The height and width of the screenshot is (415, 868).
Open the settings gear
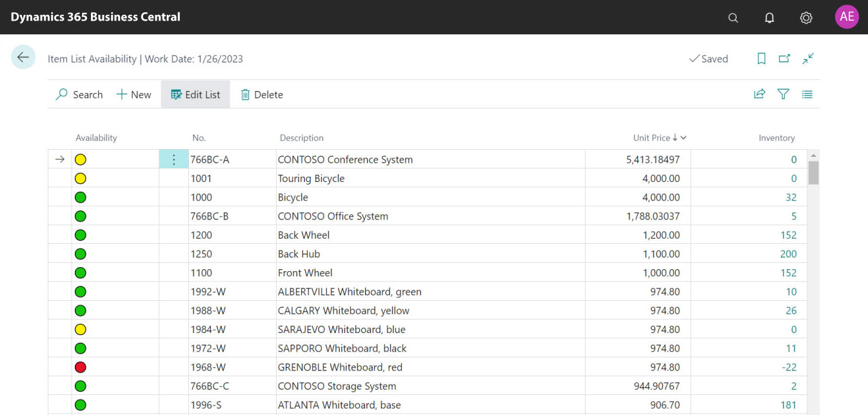805,18
